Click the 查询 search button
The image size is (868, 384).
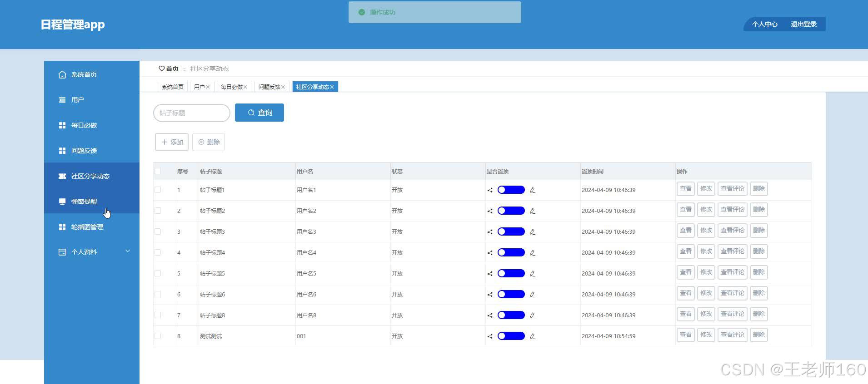click(x=259, y=113)
